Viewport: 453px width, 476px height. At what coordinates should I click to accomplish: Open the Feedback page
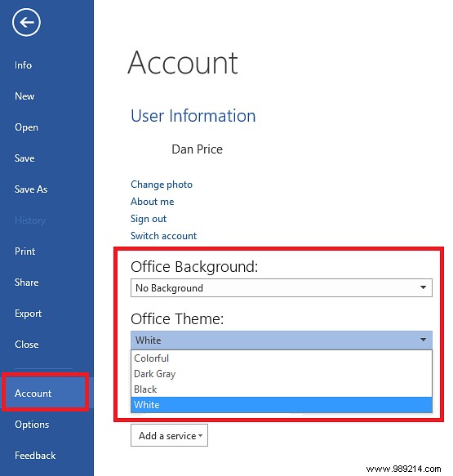point(35,456)
